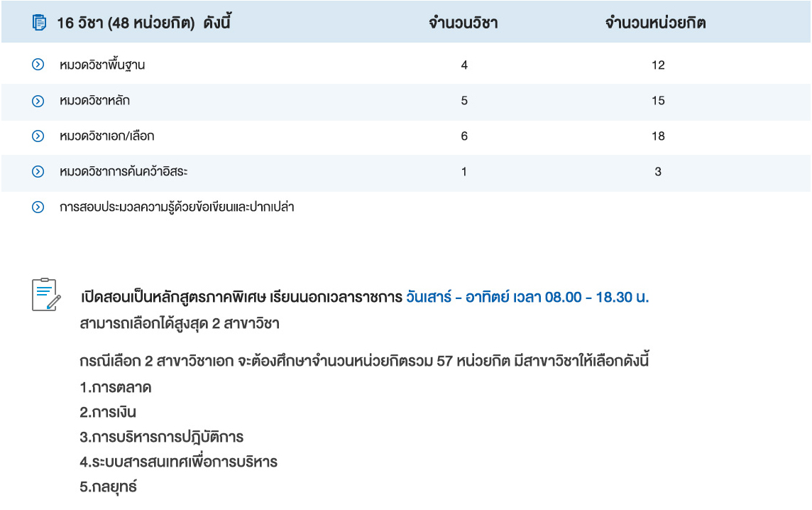This screenshot has width=812, height=510.
Task: Click the document icon beside 16 วิชา header
Action: (39, 23)
